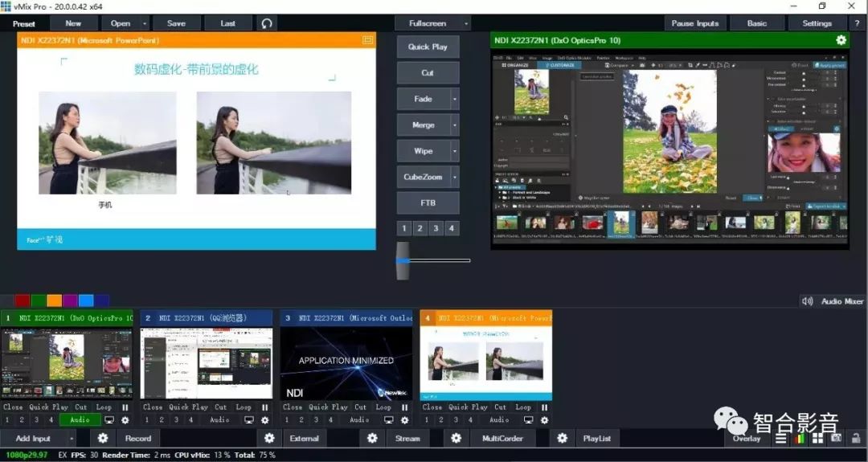
Task: Click the snapshot camera icon
Action: [837, 438]
